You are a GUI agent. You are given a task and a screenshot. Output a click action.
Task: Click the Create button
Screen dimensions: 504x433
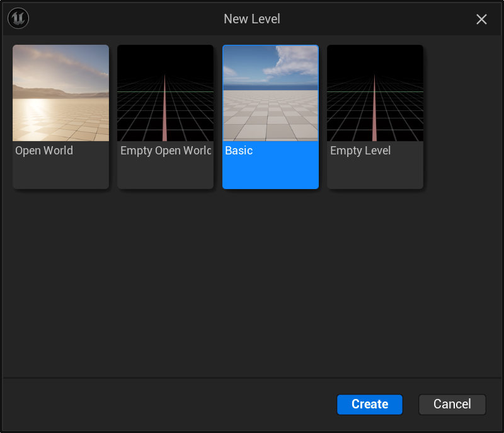[x=369, y=404]
